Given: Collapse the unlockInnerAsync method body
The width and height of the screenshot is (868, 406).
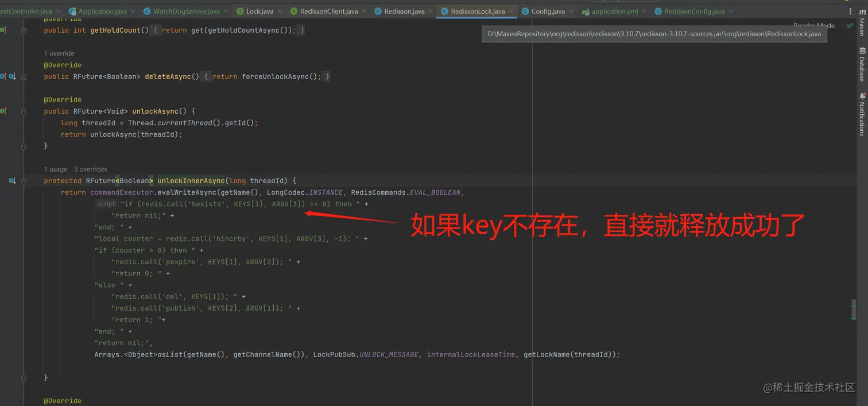Looking at the screenshot, I should click(x=24, y=180).
